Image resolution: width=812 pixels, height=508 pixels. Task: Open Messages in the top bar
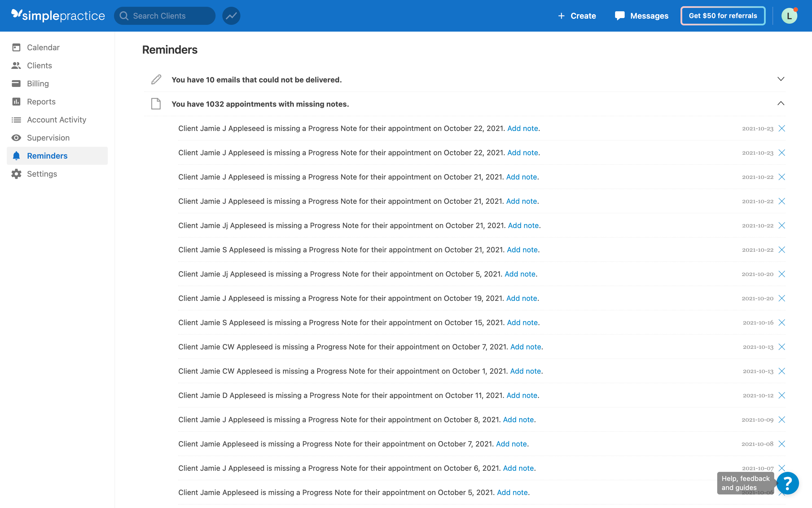click(641, 16)
